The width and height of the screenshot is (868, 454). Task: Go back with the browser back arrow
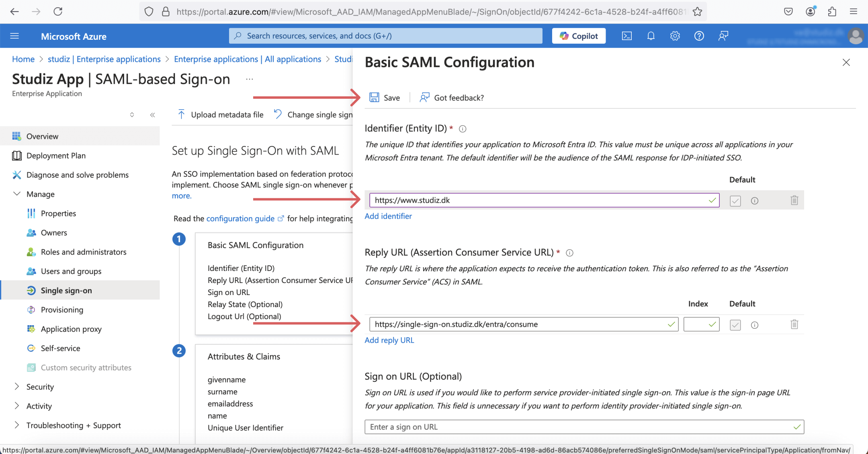pyautogui.click(x=14, y=12)
